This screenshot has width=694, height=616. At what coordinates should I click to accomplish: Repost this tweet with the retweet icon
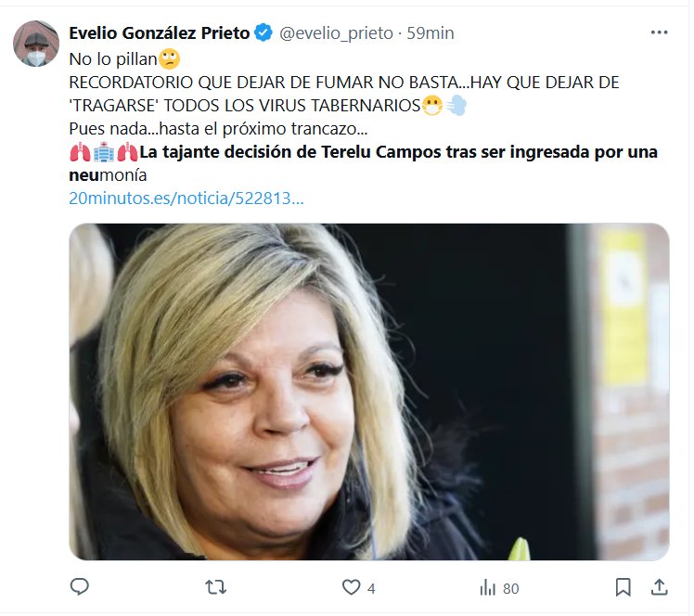pyautogui.click(x=216, y=587)
